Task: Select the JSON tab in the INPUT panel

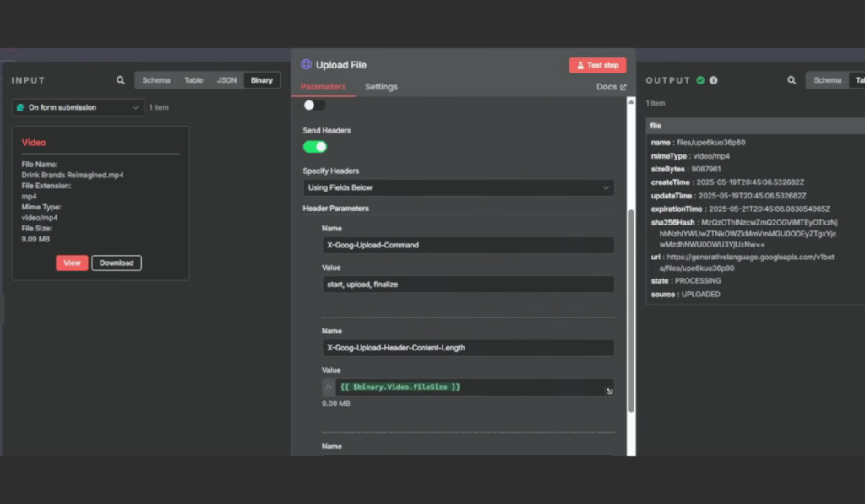Action: [226, 80]
